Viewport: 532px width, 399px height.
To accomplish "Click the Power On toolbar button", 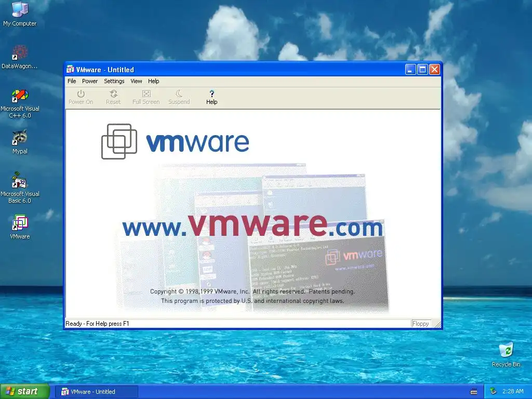I will 81,97.
